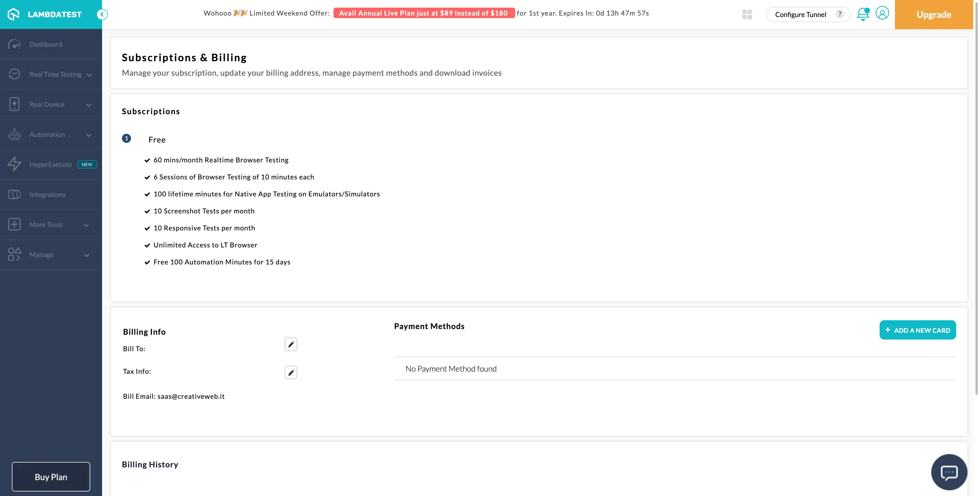980x496 pixels.
Task: Click the 'Free' plan name
Action: click(x=157, y=140)
